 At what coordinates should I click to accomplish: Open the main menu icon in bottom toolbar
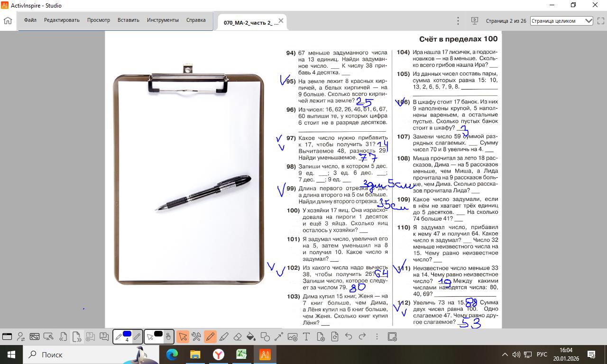click(7, 337)
